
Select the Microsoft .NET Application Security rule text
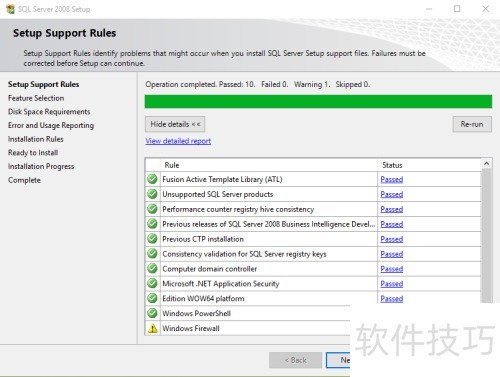221,284
